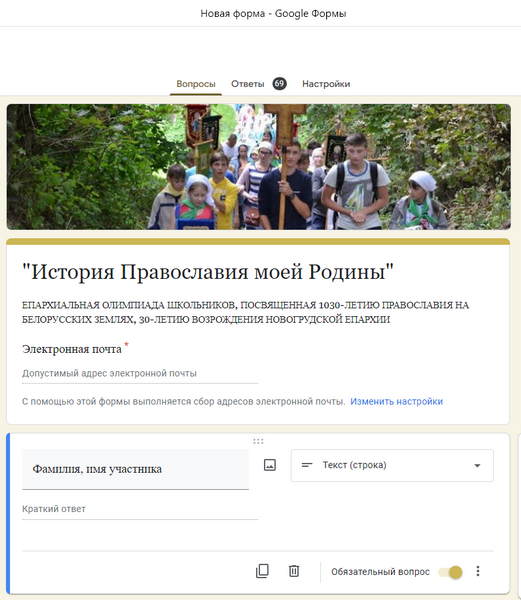Click the form title История Православия
The height and width of the screenshot is (600, 521).
pos(208,272)
